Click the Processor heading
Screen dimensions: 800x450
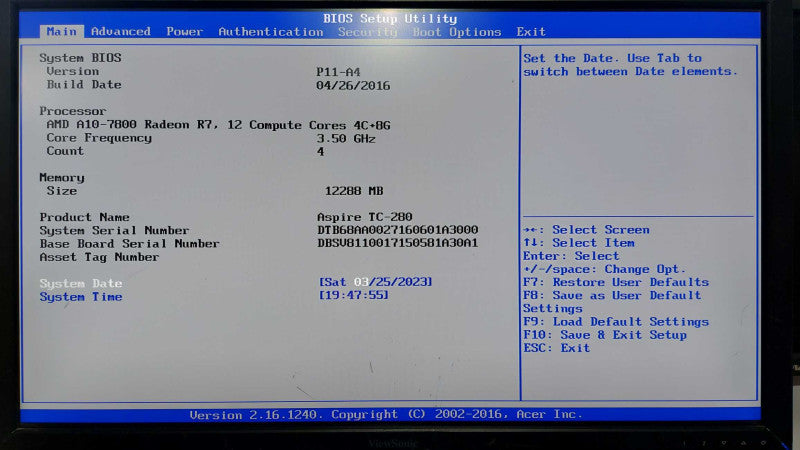coord(72,111)
